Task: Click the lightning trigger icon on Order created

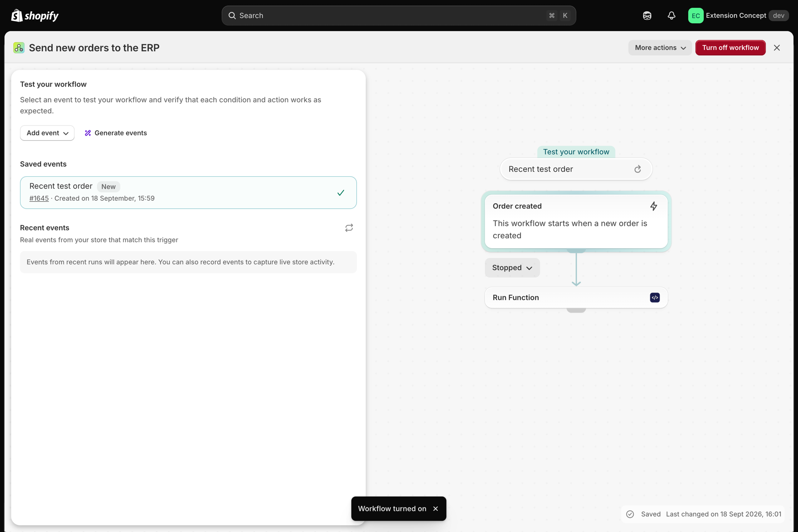Action: click(x=654, y=206)
